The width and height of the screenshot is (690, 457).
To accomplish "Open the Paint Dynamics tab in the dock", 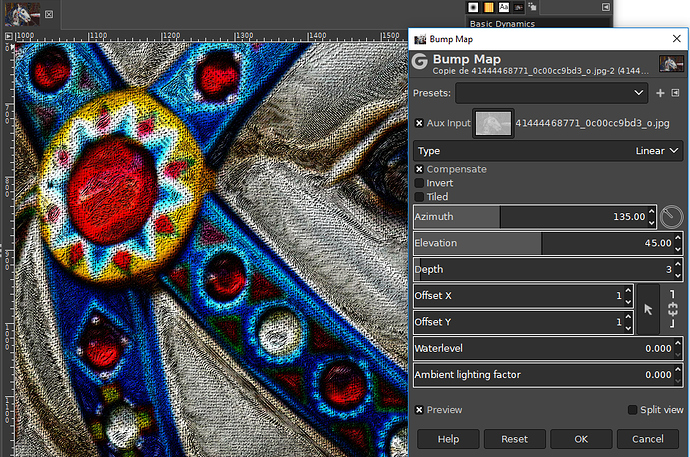I will point(532,6).
